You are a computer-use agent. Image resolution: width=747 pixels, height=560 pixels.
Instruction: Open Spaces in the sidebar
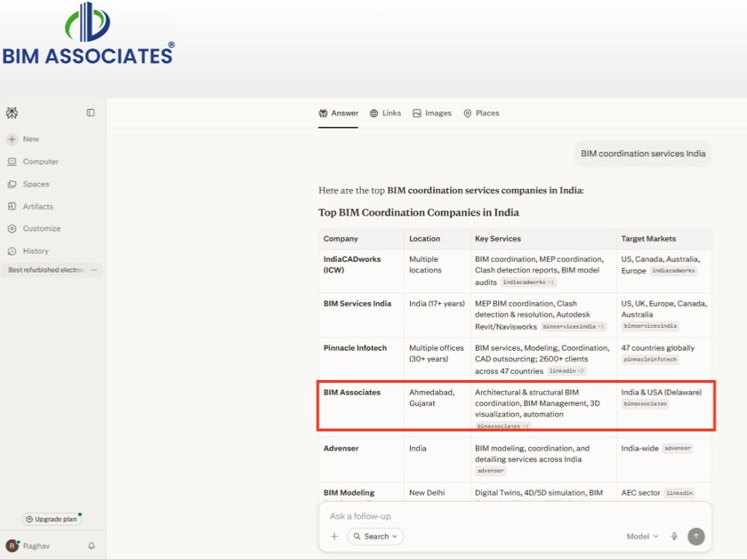pos(28,184)
